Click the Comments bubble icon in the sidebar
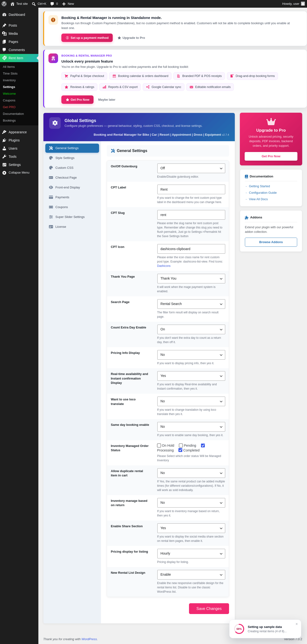This screenshot has height=644, width=307. [x=4, y=50]
